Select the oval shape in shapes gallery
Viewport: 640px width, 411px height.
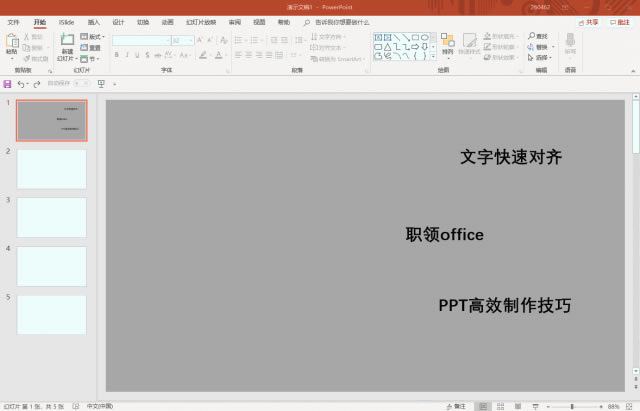424,38
